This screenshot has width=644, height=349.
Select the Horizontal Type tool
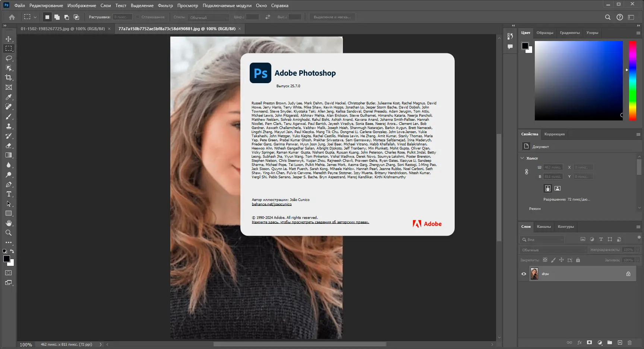pyautogui.click(x=8, y=194)
